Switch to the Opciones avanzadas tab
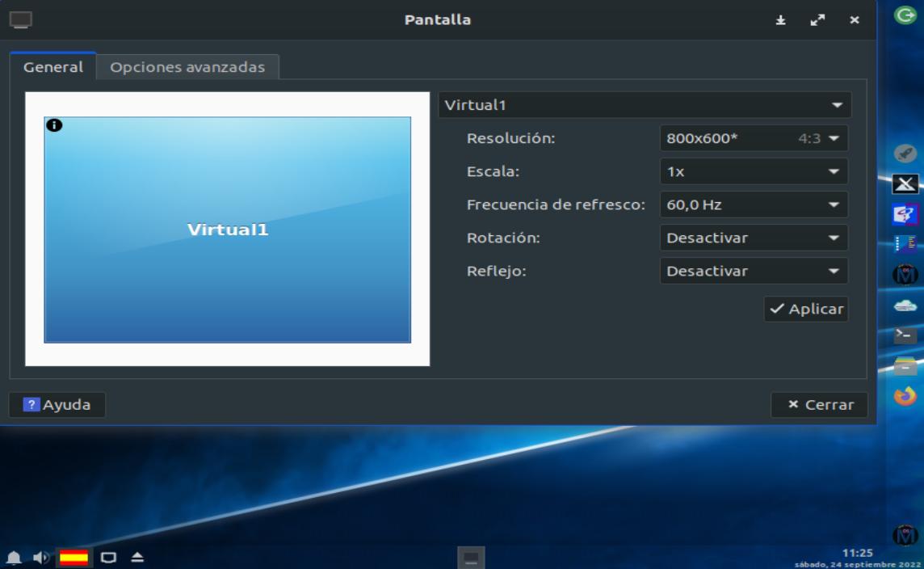Image resolution: width=924 pixels, height=569 pixels. (187, 67)
